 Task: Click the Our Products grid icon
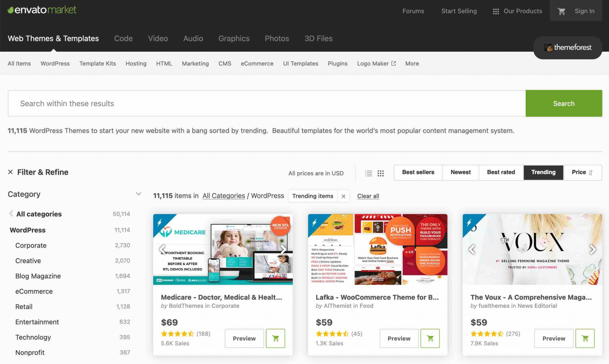pos(496,11)
